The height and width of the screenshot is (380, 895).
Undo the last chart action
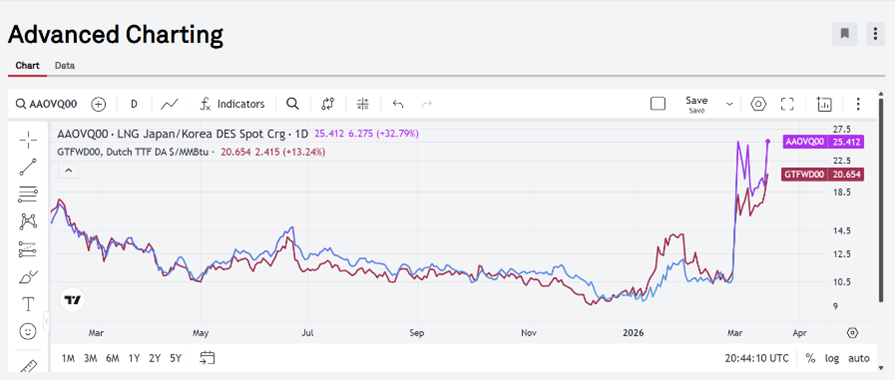click(398, 104)
